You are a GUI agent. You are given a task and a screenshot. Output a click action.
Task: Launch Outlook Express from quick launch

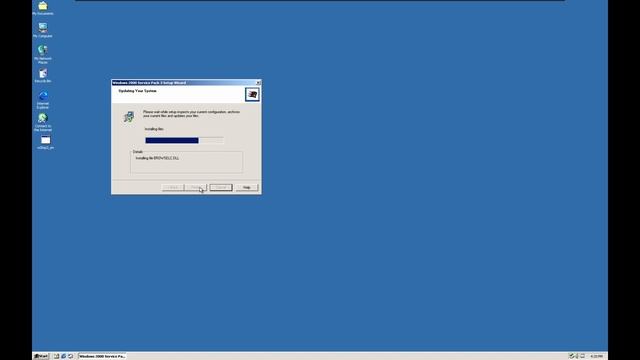pyautogui.click(x=70, y=356)
